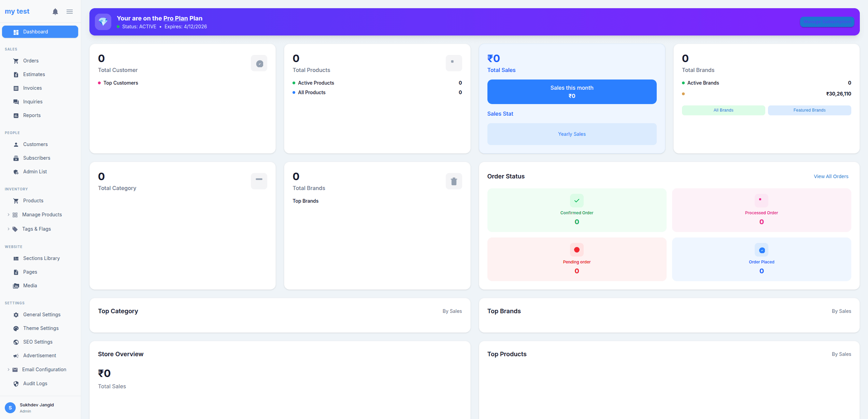Viewport: 868px width, 419px height.
Task: Click the Sukhdev Jangid profile avatar
Action: pos(10,407)
